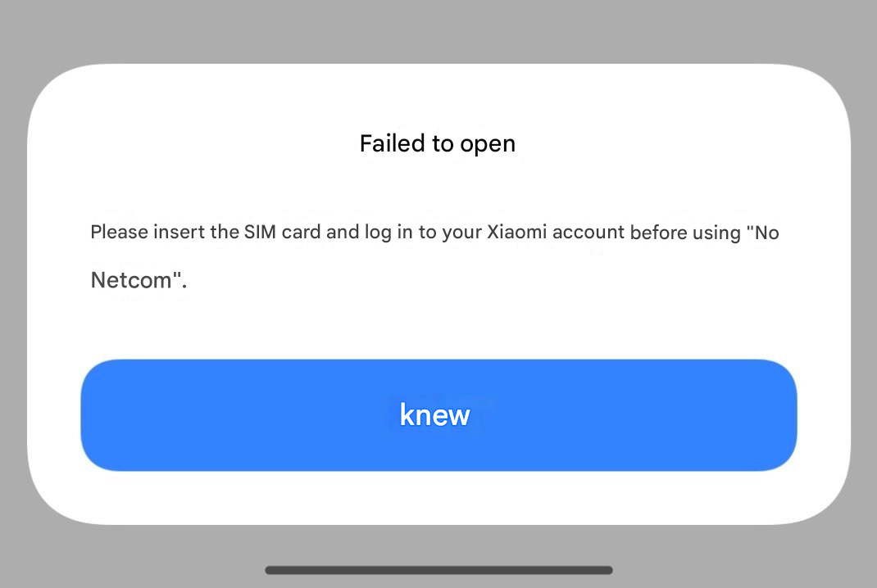This screenshot has width=877, height=588.
Task: Click the "Failed to open" dialog title
Action: point(438,143)
